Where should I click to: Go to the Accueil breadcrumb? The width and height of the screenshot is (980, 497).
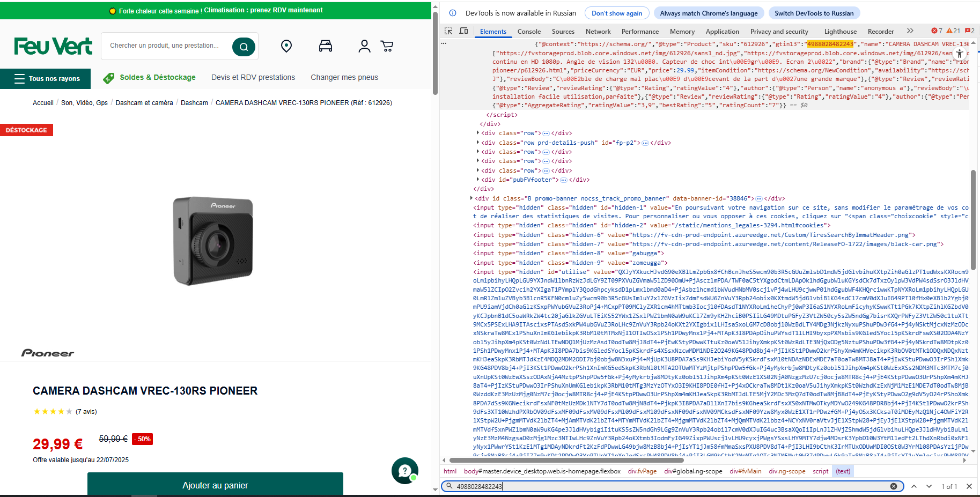click(x=43, y=103)
